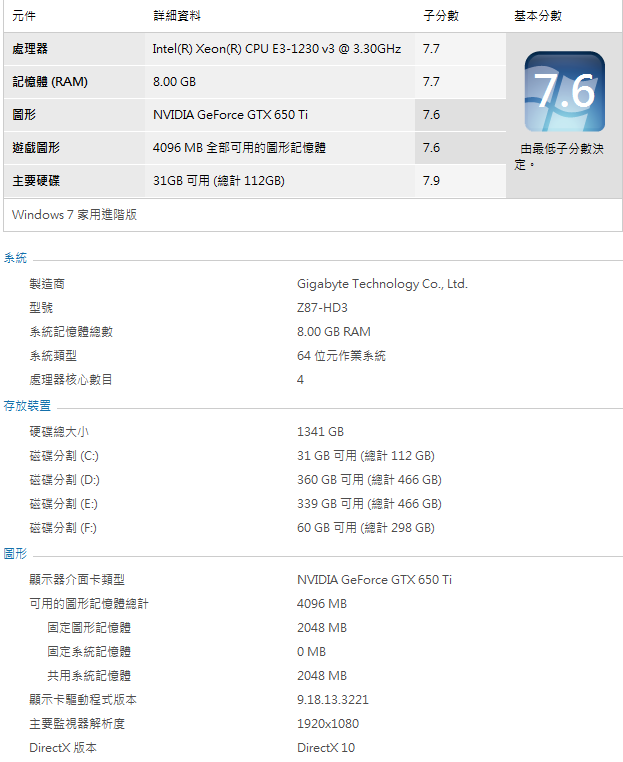Click the Z87-HD3 model value
This screenshot has height=762, width=623.
(x=322, y=308)
